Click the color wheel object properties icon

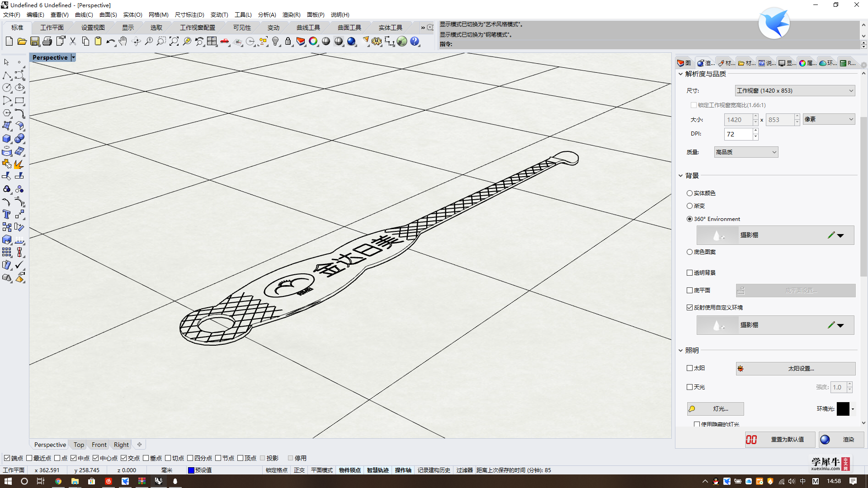313,42
